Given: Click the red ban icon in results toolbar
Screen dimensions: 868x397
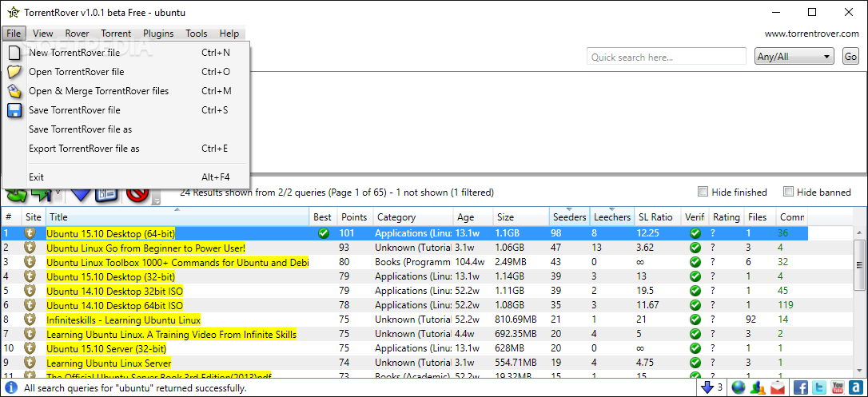Looking at the screenshot, I should point(136,194).
